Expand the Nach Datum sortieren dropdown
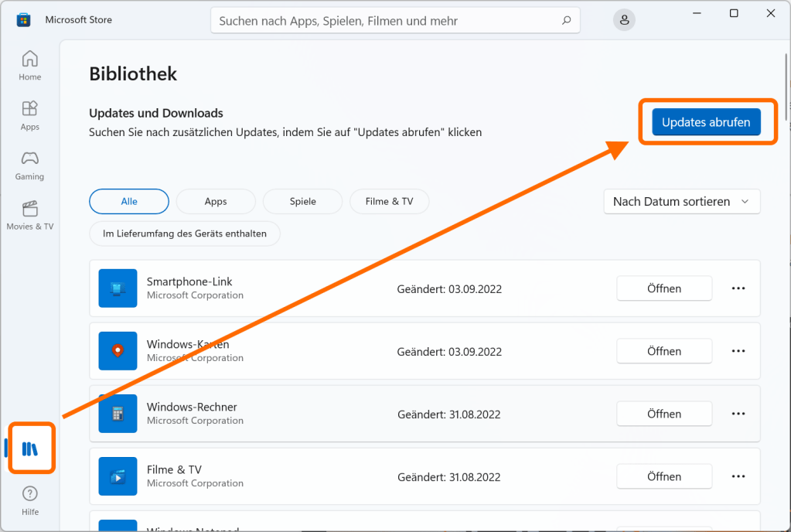791x532 pixels. click(x=681, y=202)
